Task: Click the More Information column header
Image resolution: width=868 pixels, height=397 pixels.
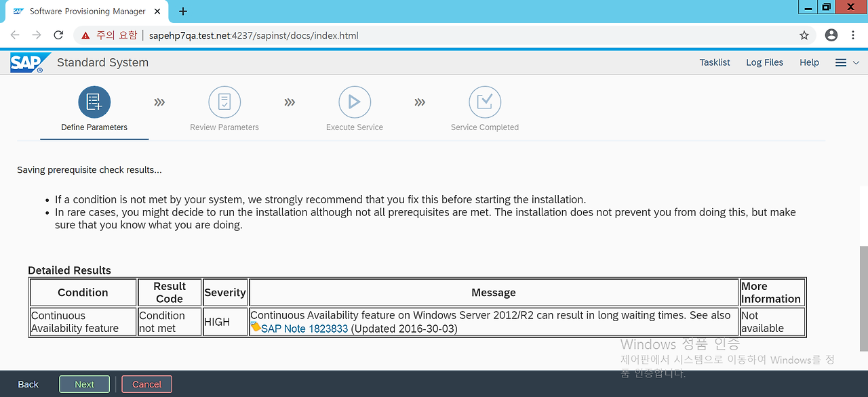Action: (x=772, y=293)
